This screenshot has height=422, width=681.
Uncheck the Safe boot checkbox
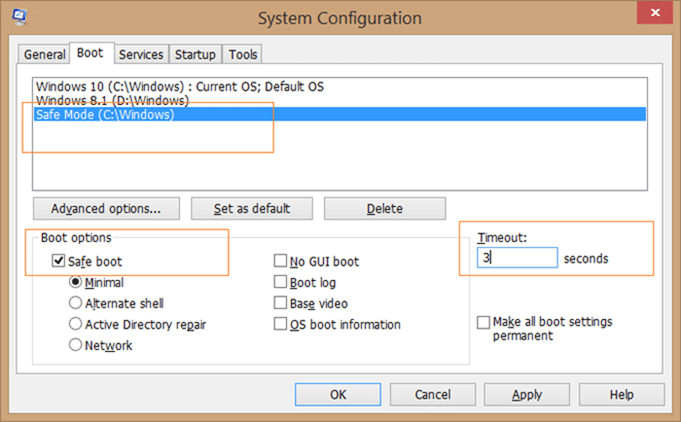click(58, 261)
